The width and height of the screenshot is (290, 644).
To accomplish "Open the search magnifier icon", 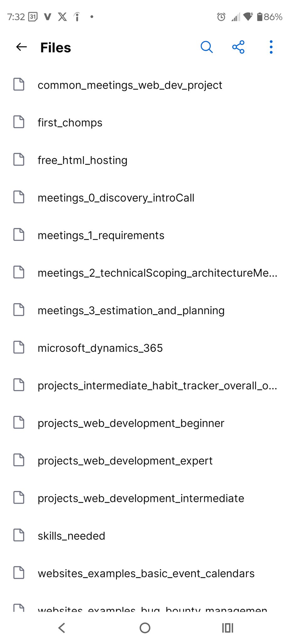I will 207,47.
